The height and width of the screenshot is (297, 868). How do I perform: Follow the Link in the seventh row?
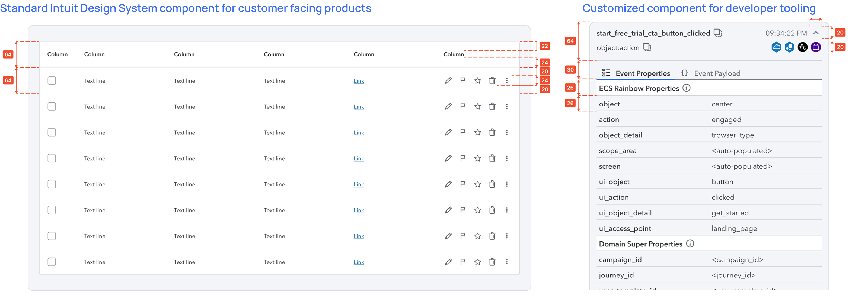tap(359, 236)
